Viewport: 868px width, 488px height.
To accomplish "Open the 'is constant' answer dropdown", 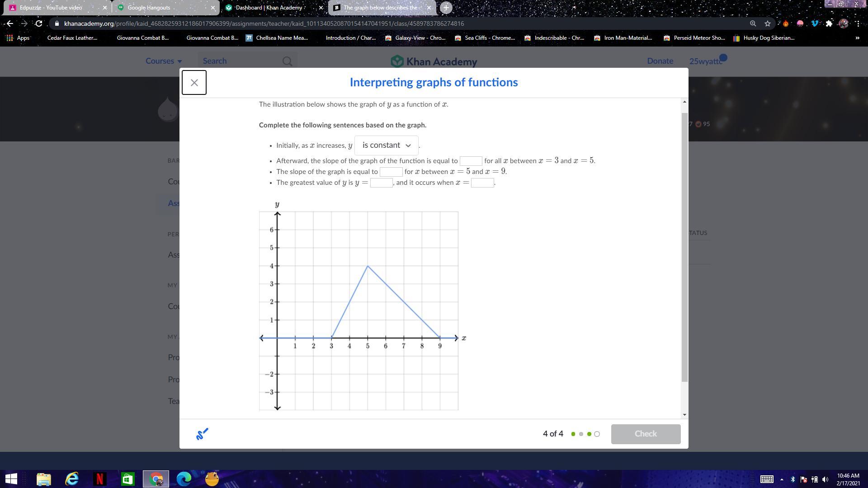I will coord(387,145).
